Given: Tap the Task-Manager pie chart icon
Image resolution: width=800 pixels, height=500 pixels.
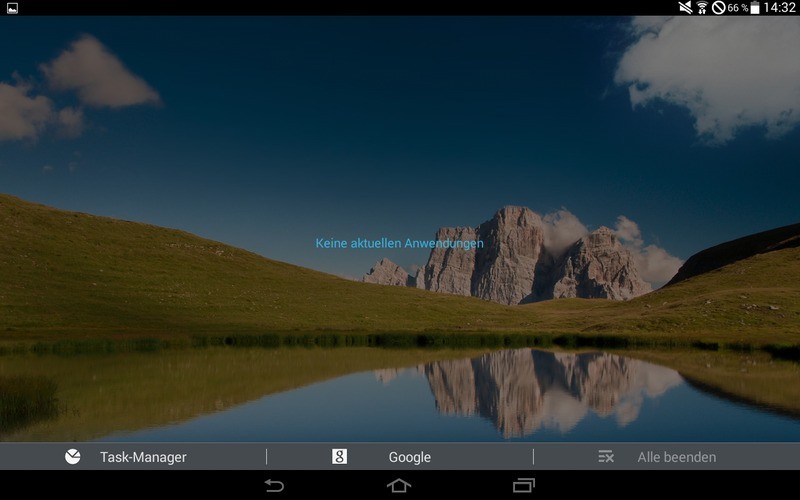Looking at the screenshot, I should (x=72, y=456).
